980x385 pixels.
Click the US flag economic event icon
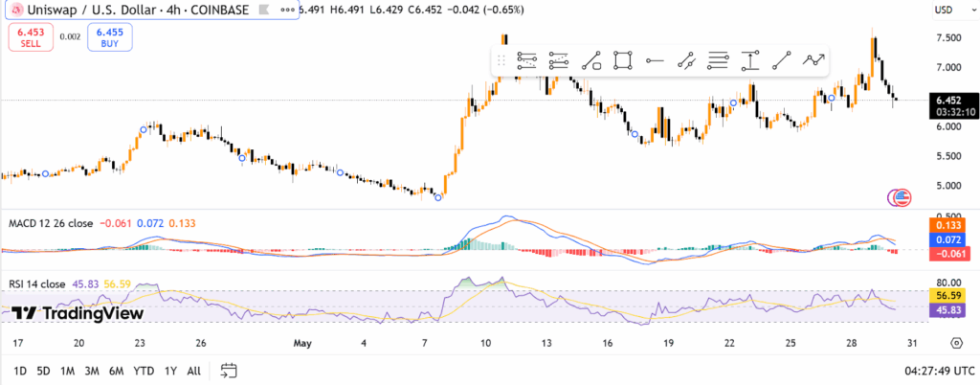coord(903,198)
